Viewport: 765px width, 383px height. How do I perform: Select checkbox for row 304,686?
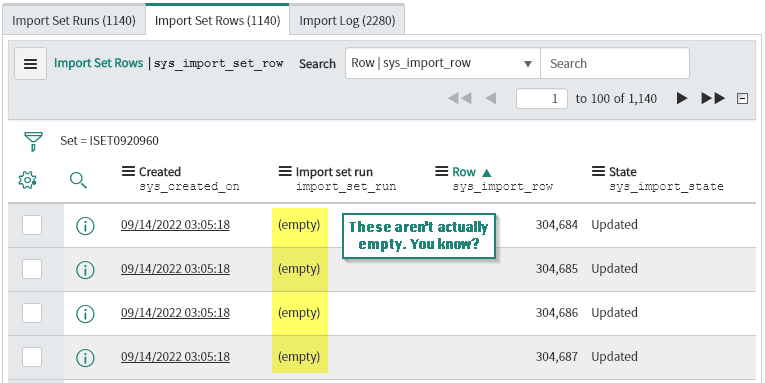(32, 313)
